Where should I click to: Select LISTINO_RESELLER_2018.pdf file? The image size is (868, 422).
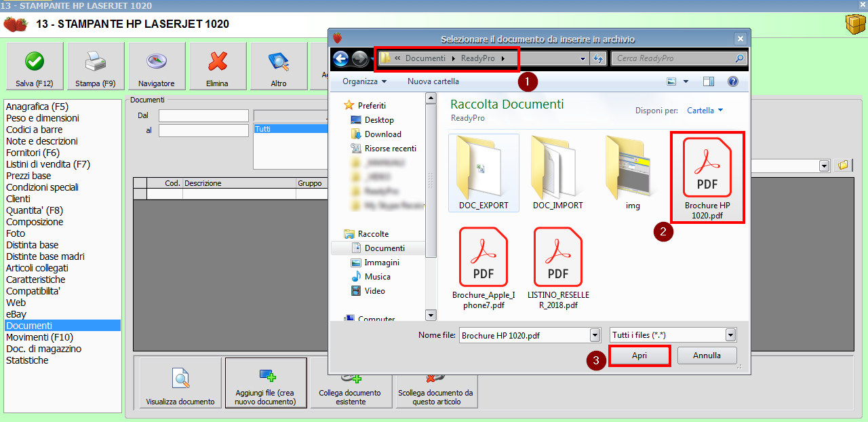[x=558, y=268]
